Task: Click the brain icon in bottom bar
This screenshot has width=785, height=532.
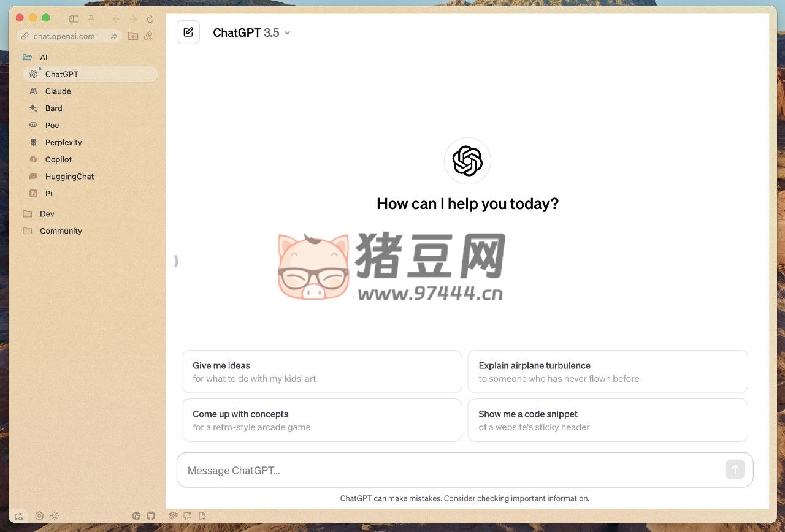Action: tap(173, 516)
